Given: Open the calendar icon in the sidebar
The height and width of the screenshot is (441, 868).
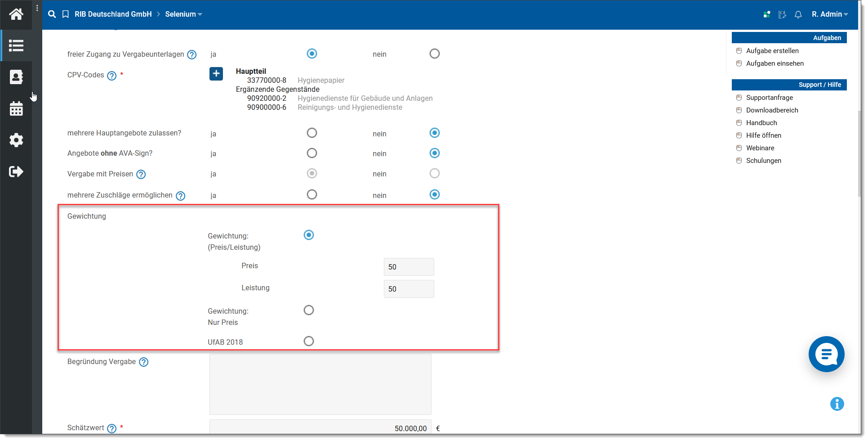Looking at the screenshot, I should point(16,108).
